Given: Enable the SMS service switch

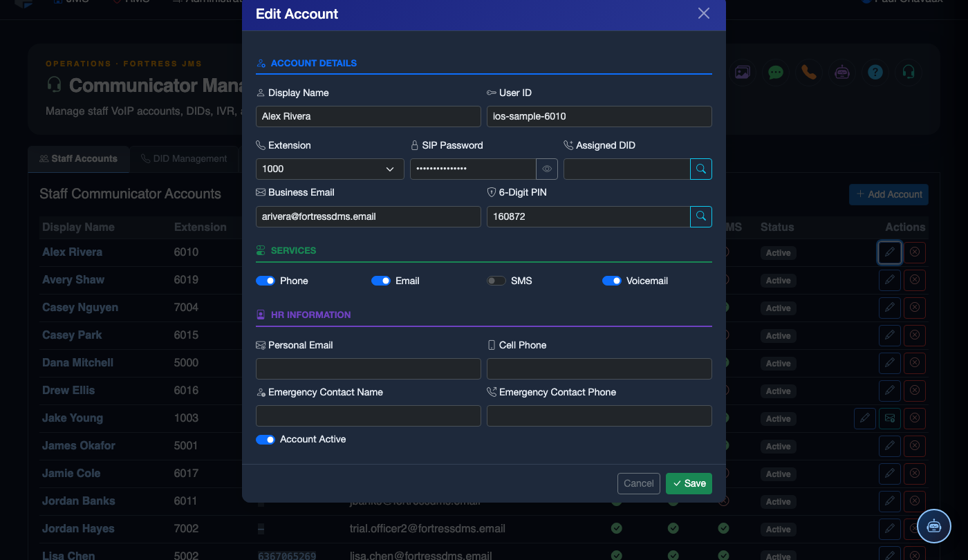Looking at the screenshot, I should [496, 281].
